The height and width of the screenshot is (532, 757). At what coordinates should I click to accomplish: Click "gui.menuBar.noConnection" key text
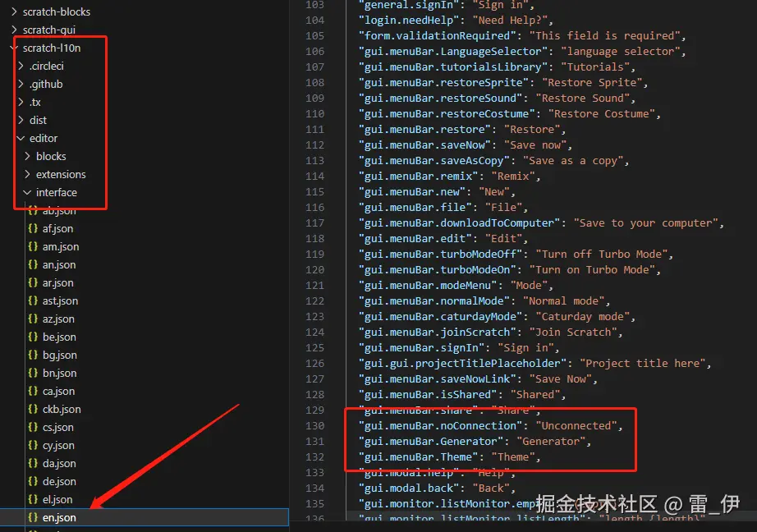coord(440,426)
